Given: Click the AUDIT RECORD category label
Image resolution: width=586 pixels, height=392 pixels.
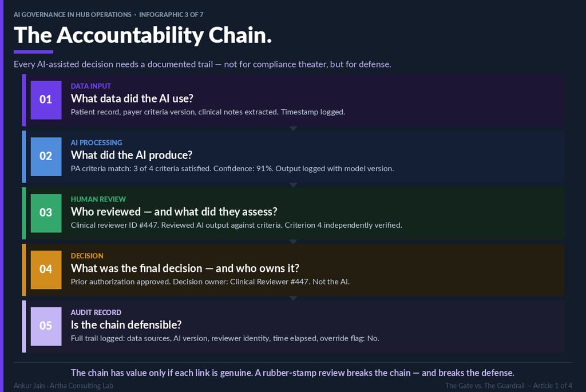Looking at the screenshot, I should [96, 313].
